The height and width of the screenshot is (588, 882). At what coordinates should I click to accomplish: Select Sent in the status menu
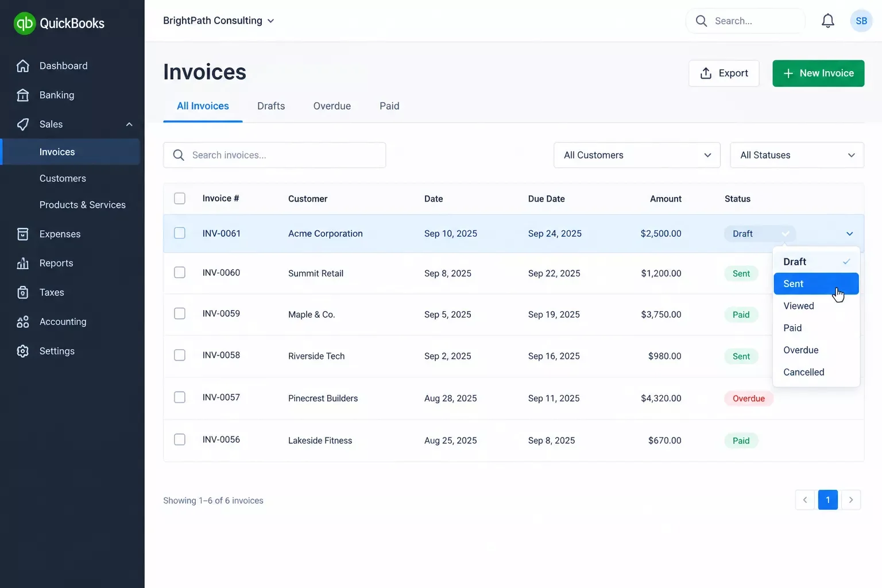pos(816,284)
